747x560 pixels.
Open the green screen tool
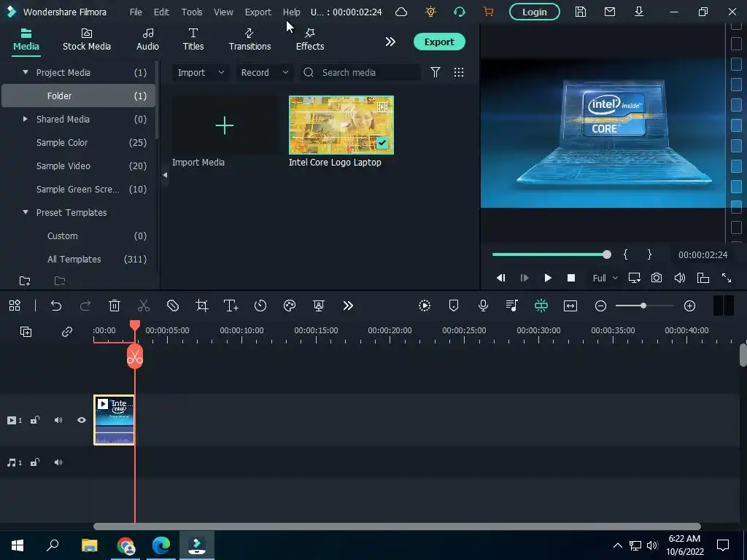click(319, 306)
